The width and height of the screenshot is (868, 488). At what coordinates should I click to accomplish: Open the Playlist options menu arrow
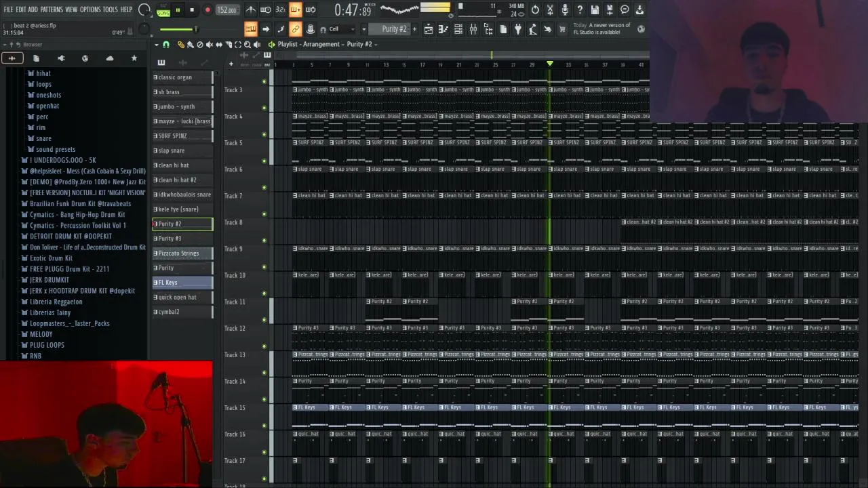pos(157,45)
